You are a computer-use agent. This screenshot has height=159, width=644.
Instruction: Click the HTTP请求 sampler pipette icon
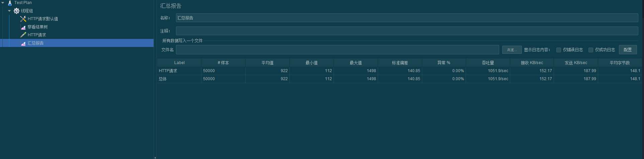(23, 35)
